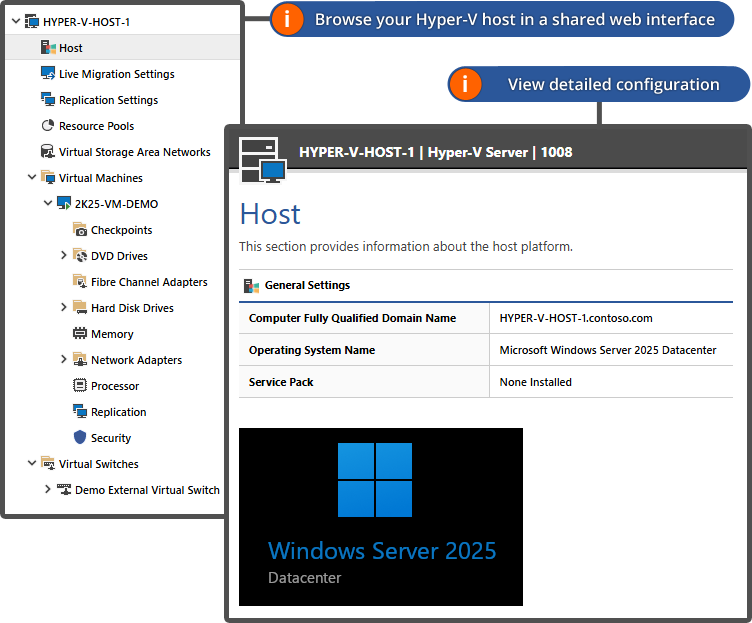
Task: Click the Virtual Storage Area Networks icon
Action: 48,152
